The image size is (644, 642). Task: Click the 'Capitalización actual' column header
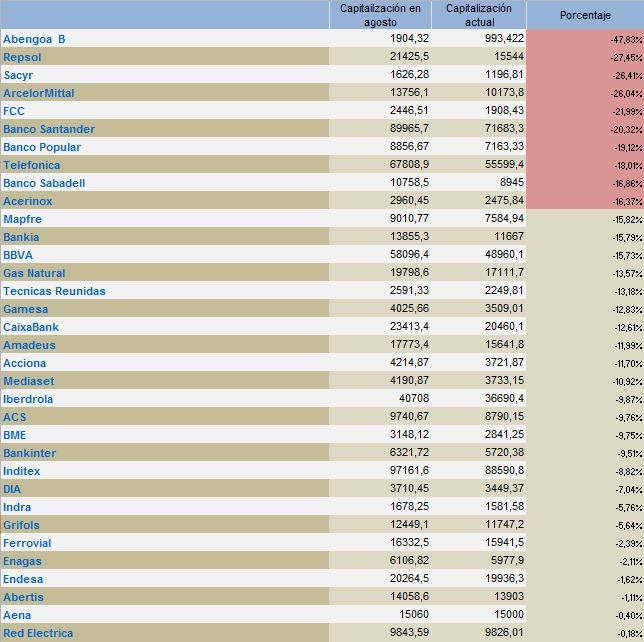pyautogui.click(x=479, y=15)
